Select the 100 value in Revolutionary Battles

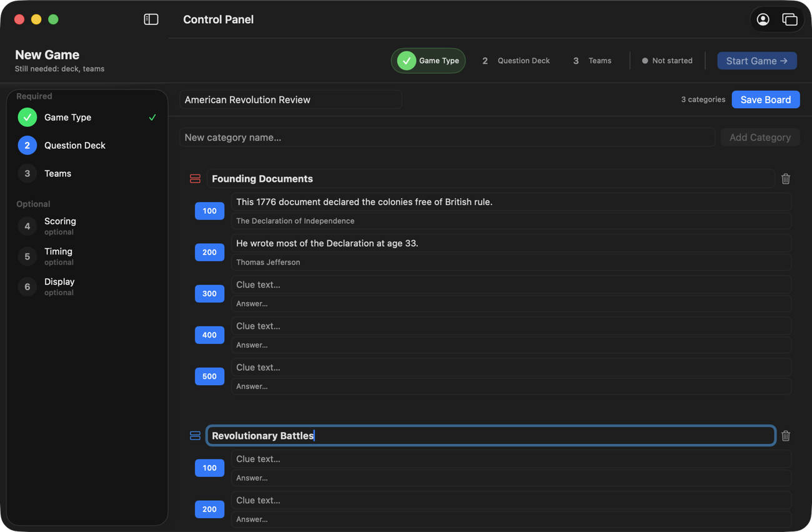(x=210, y=468)
